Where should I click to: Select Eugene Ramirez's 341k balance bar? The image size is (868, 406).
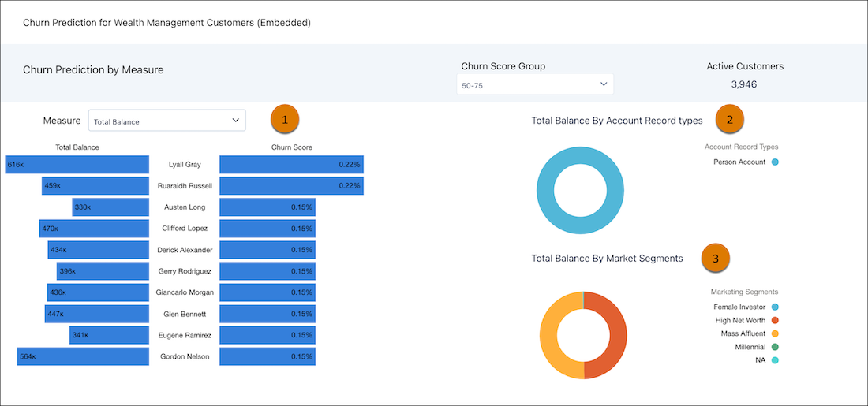pos(109,335)
